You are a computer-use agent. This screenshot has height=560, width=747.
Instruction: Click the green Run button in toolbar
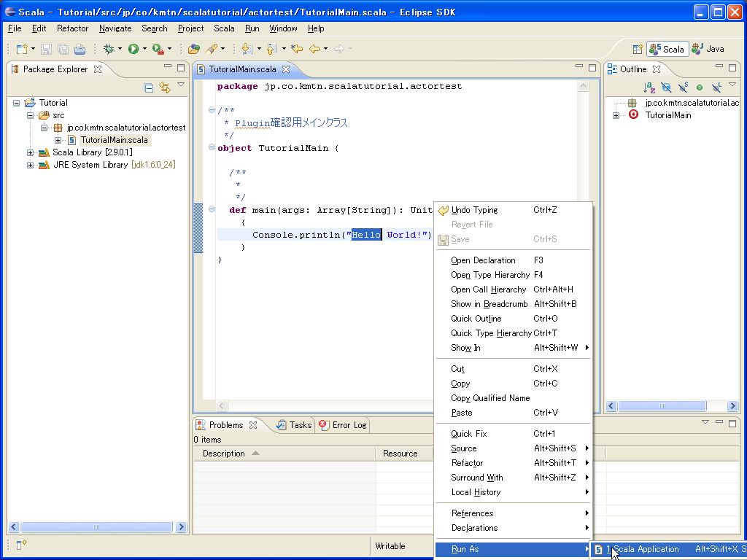(133, 49)
